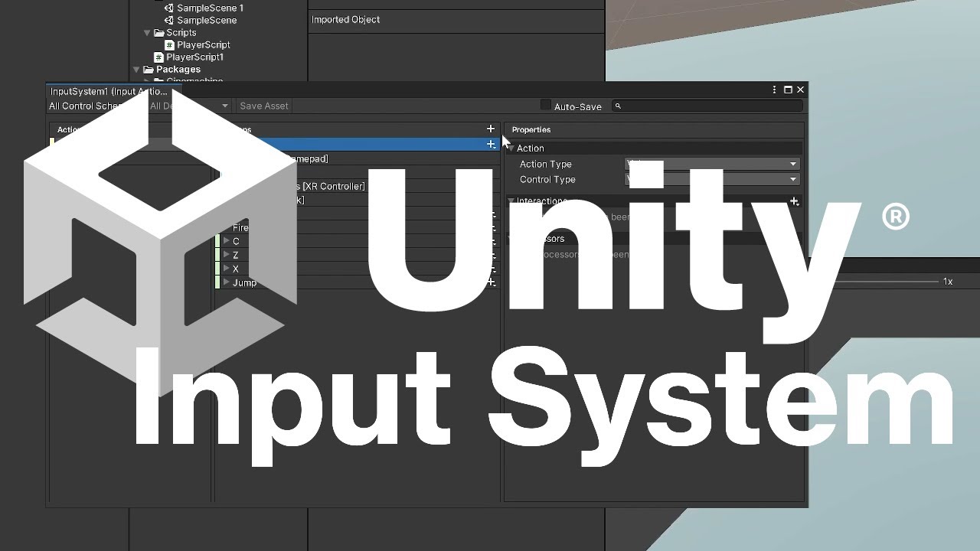Collapse the Scripts folder in Project tree
Viewport: 980px width, 551px height.
click(147, 32)
